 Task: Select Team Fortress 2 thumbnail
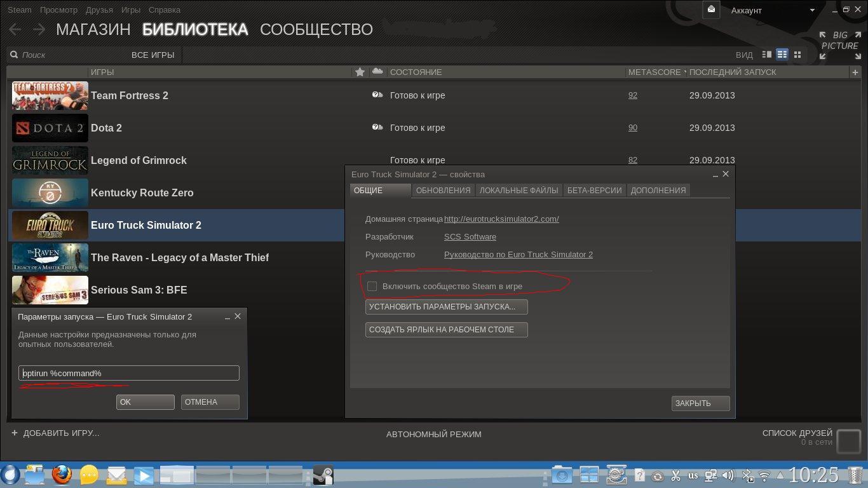(x=50, y=95)
